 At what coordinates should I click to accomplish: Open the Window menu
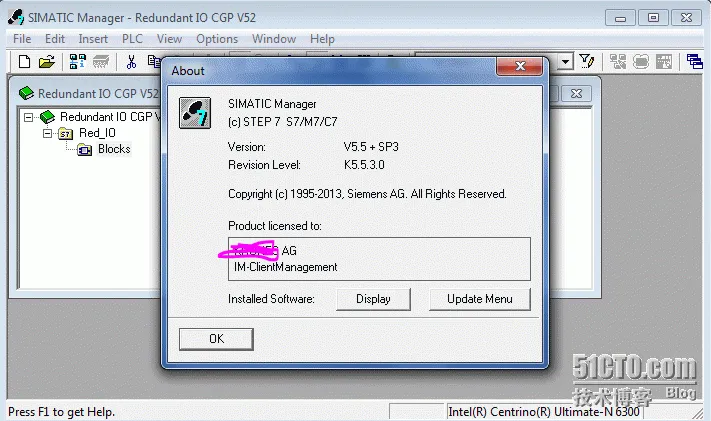(x=274, y=39)
